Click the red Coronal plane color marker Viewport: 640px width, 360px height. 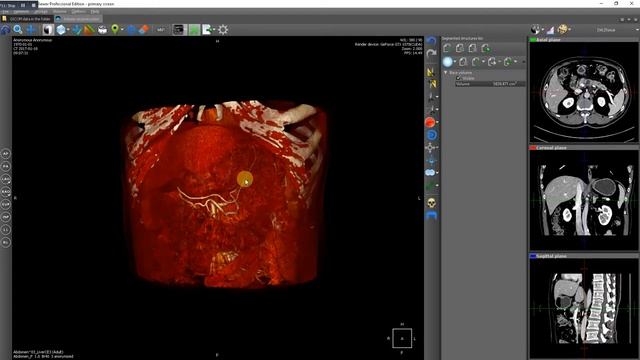pos(533,148)
